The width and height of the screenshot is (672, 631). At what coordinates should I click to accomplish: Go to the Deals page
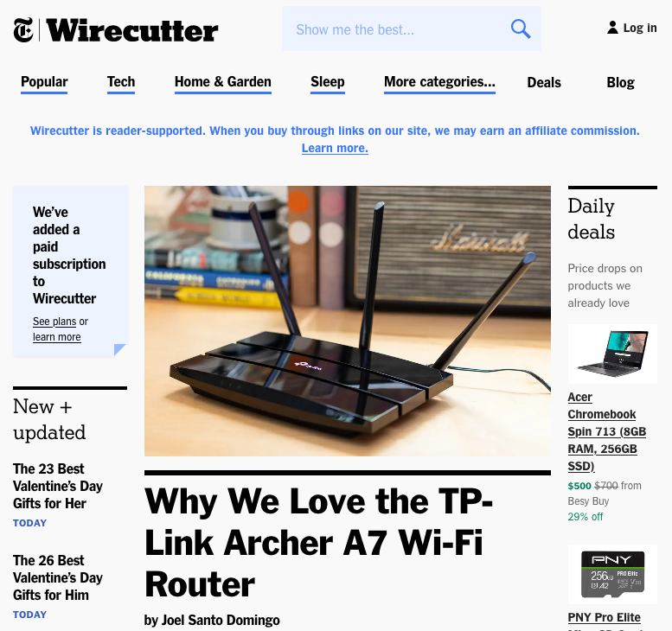pyautogui.click(x=544, y=82)
